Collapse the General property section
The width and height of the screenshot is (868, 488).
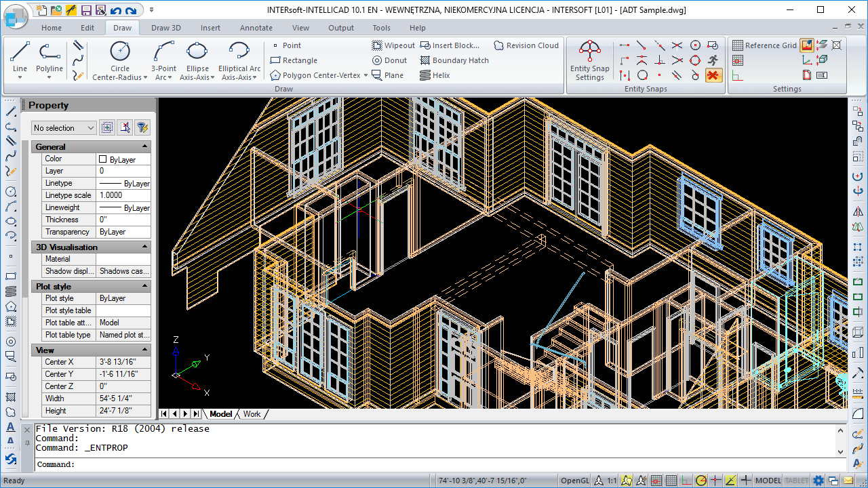[x=144, y=147]
